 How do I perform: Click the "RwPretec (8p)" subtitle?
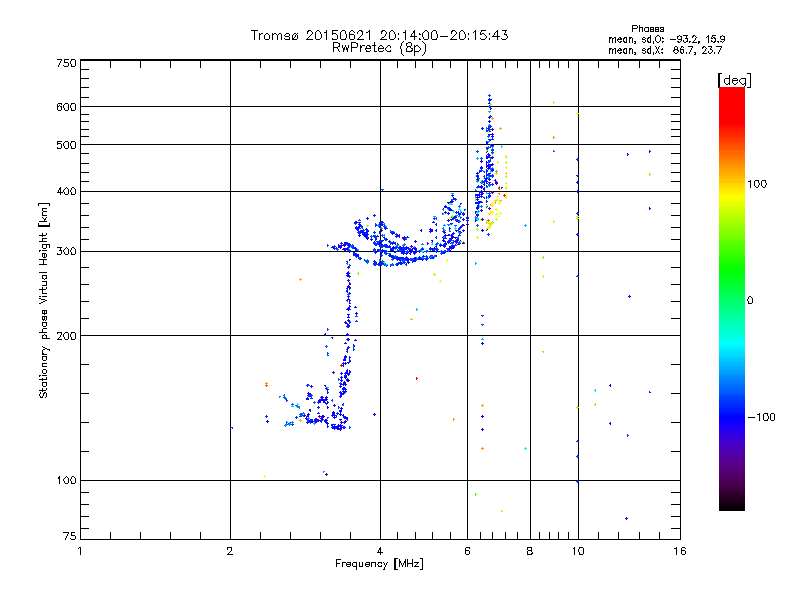tap(379, 48)
